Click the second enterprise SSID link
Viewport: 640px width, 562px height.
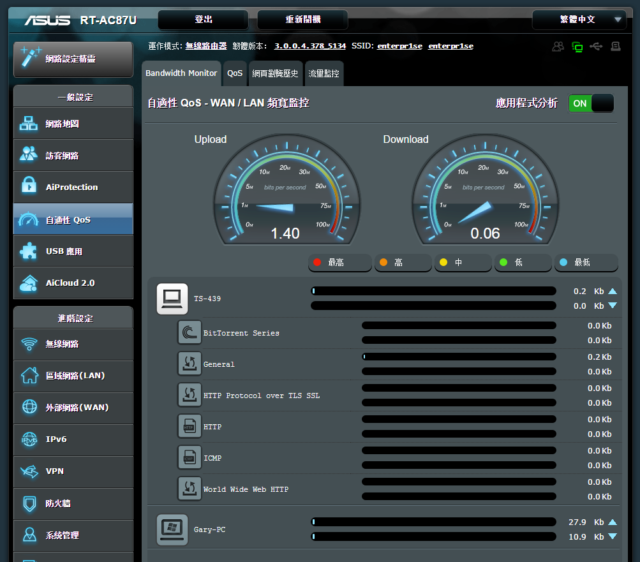point(451,46)
